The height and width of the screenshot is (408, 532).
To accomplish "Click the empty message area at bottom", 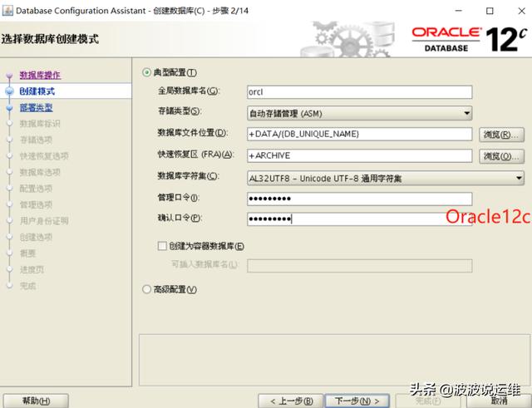I will click(334, 360).
